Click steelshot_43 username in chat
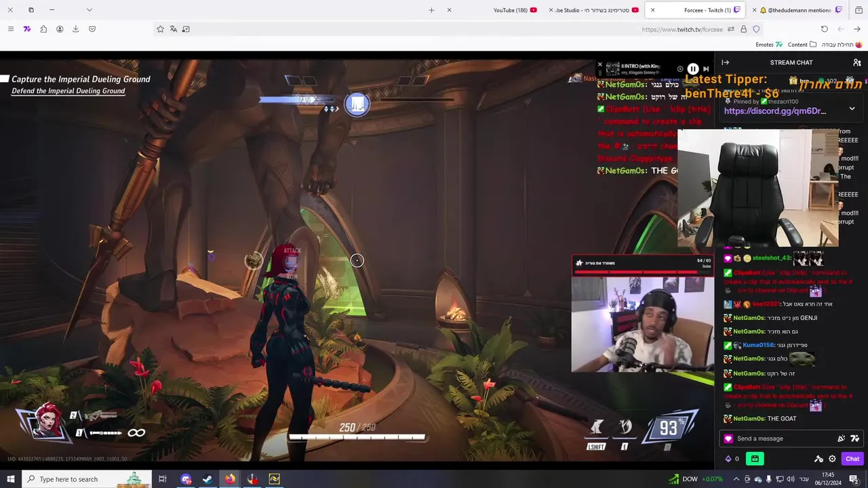868x488 pixels. tap(772, 258)
